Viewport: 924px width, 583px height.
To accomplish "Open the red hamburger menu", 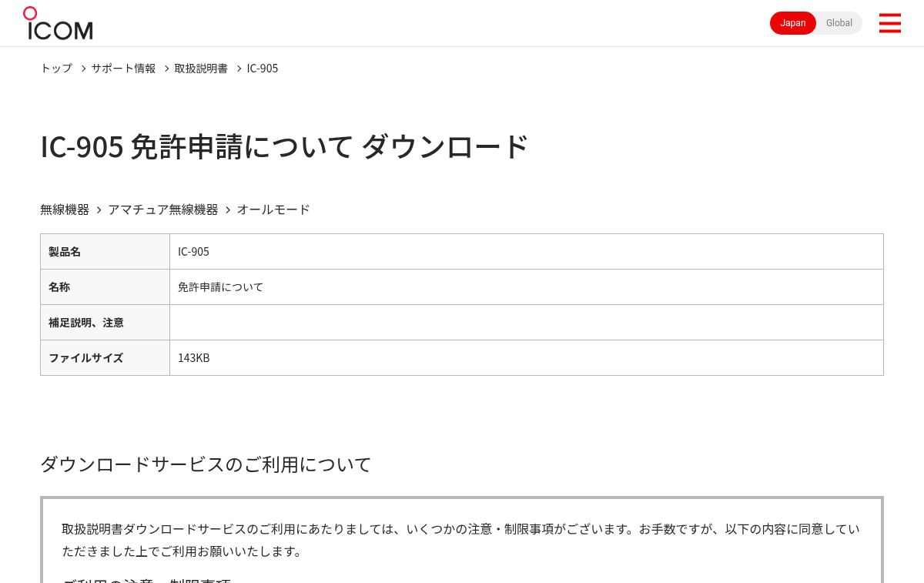I will click(889, 23).
